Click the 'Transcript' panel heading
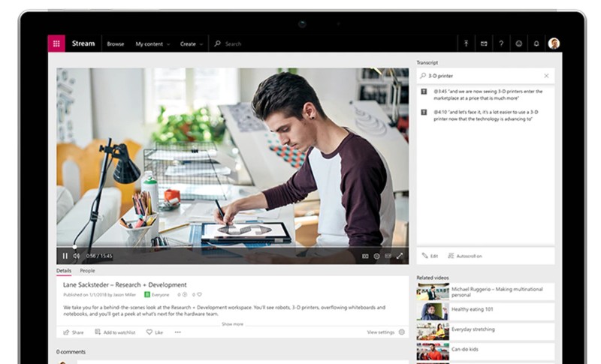Image resolution: width=601 pixels, height=364 pixels. tap(427, 62)
